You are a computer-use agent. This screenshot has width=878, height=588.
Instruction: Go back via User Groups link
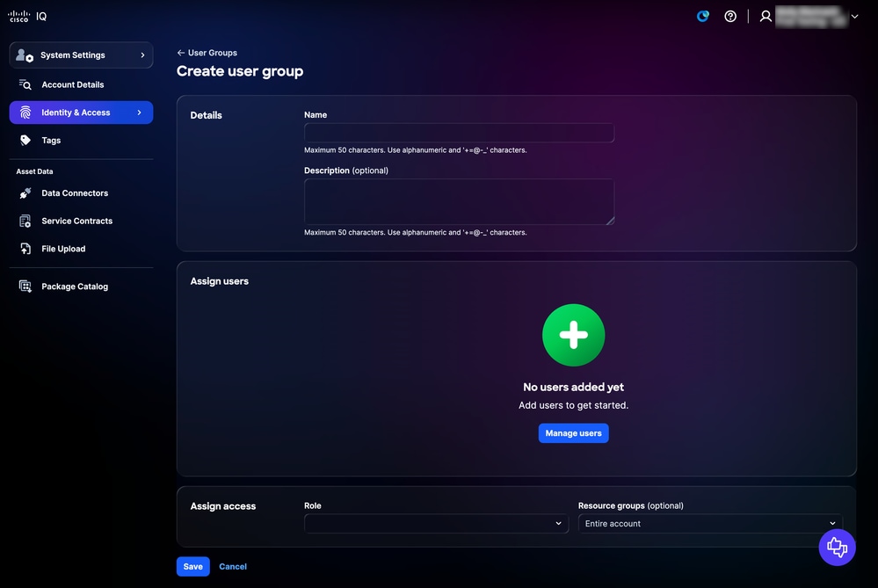(212, 53)
